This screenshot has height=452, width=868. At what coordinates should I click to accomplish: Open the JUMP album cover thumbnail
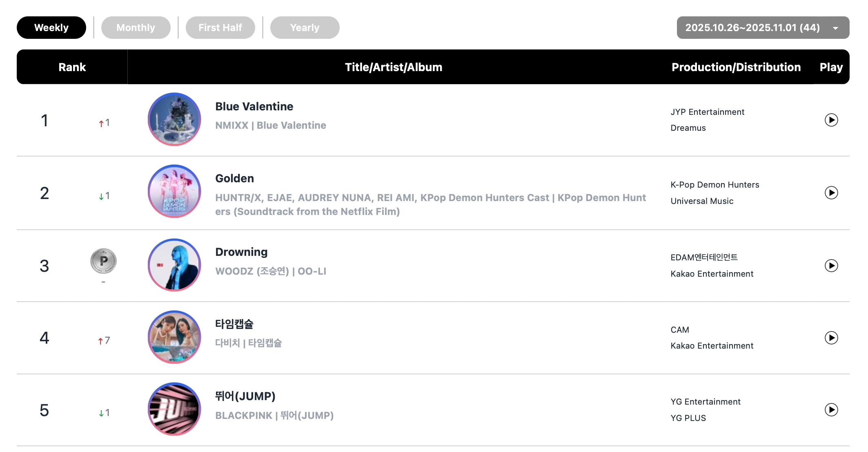[174, 409]
